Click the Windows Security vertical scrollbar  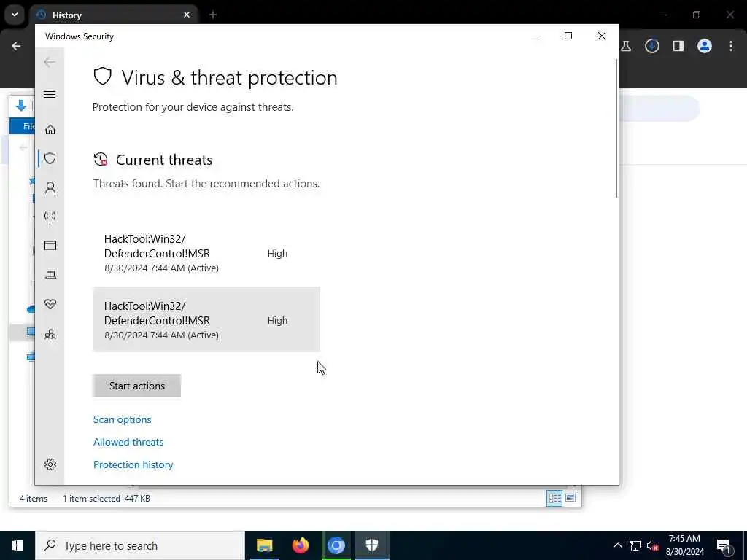coord(616,128)
